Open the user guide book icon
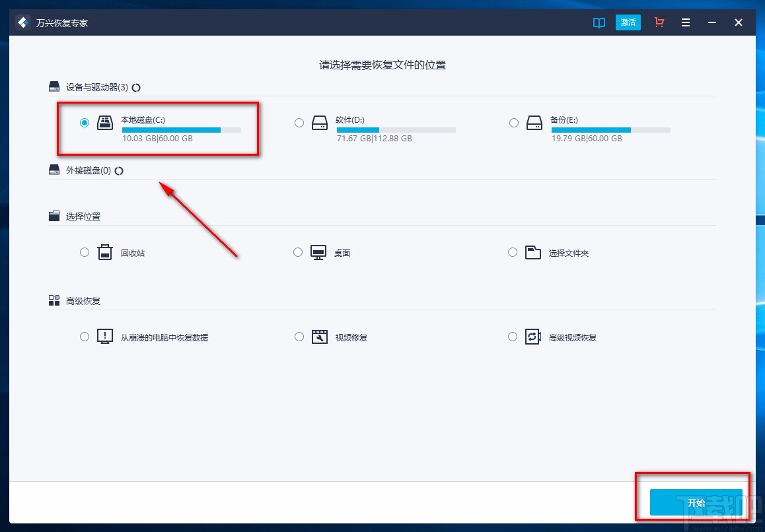765x532 pixels. (x=599, y=22)
